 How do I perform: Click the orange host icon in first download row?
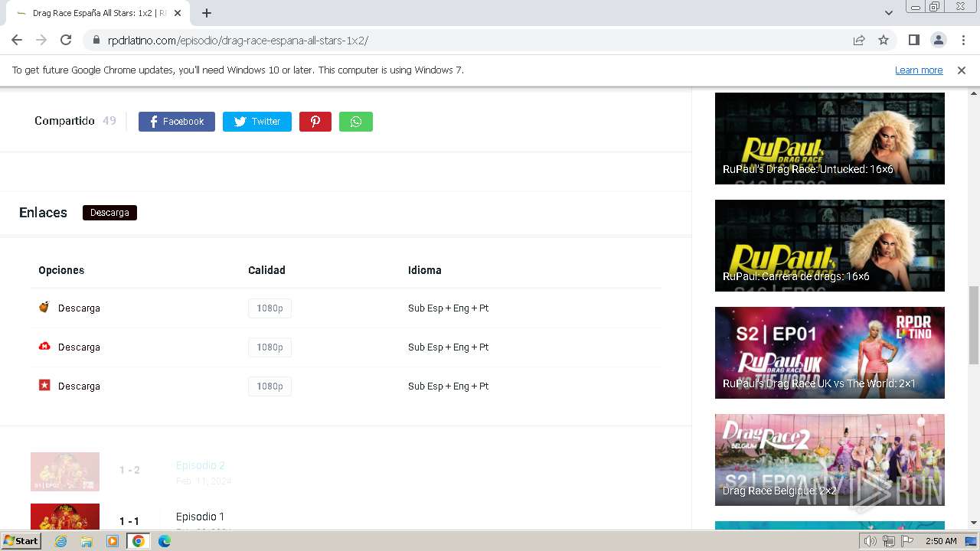click(x=44, y=308)
